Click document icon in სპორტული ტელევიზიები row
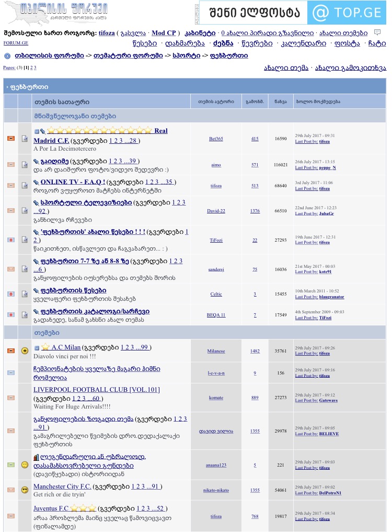 coord(25,211)
